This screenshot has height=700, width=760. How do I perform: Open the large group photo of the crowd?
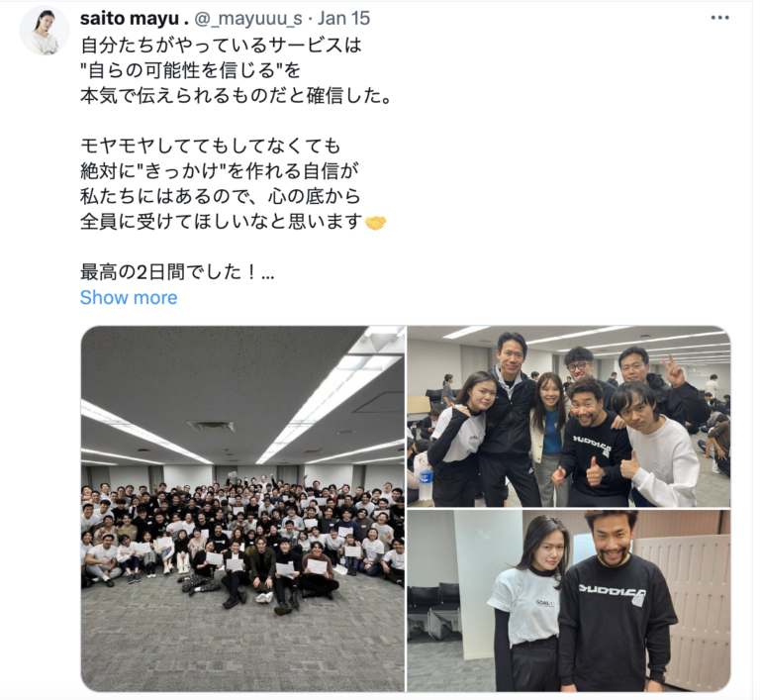[x=242, y=508]
